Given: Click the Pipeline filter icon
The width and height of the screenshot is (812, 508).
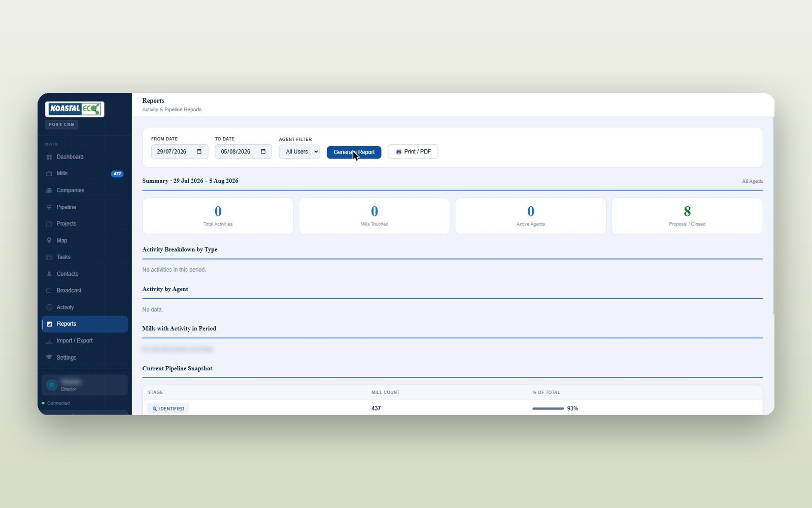Looking at the screenshot, I should tap(49, 207).
